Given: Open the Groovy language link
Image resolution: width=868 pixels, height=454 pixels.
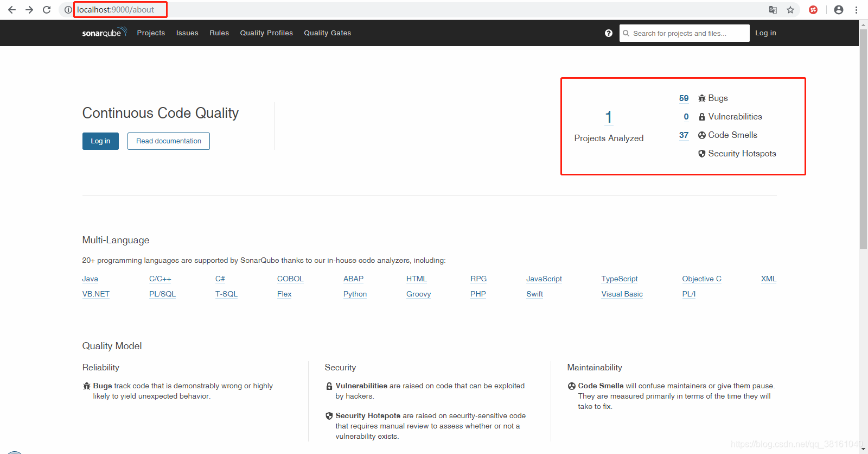Looking at the screenshot, I should [x=419, y=294].
